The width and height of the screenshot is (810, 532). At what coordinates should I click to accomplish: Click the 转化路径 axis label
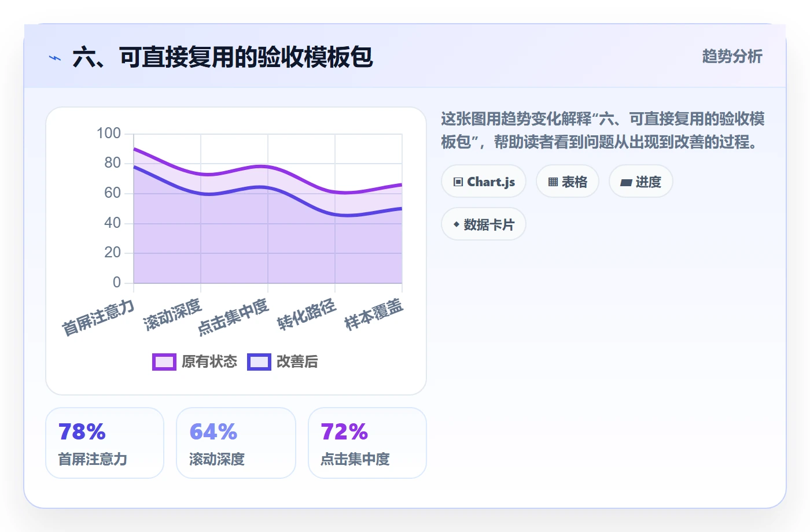point(307,315)
